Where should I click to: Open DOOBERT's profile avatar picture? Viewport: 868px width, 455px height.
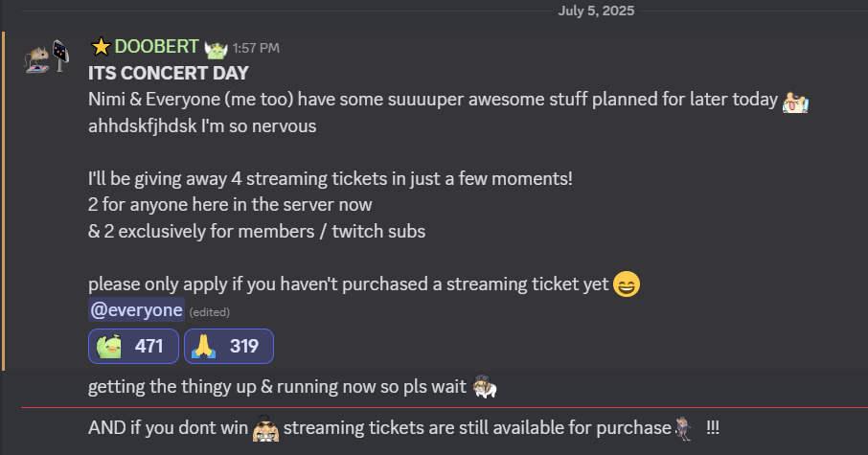coord(44,58)
